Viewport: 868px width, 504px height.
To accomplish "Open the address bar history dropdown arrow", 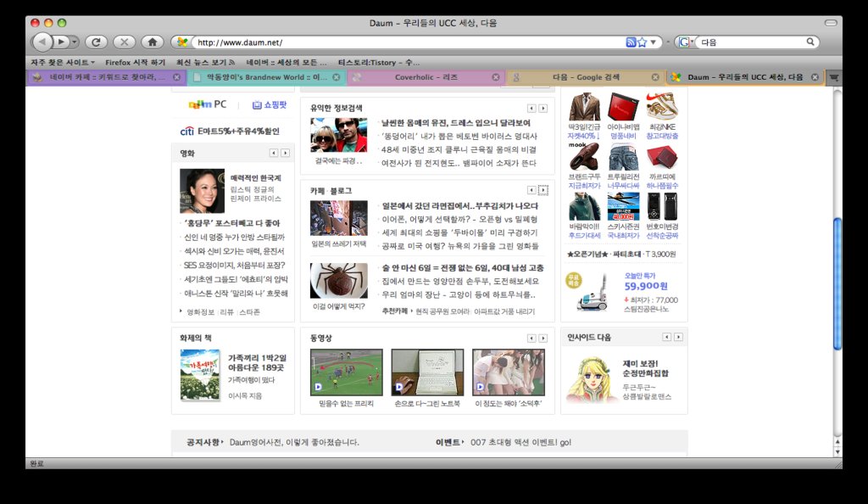I will point(654,42).
